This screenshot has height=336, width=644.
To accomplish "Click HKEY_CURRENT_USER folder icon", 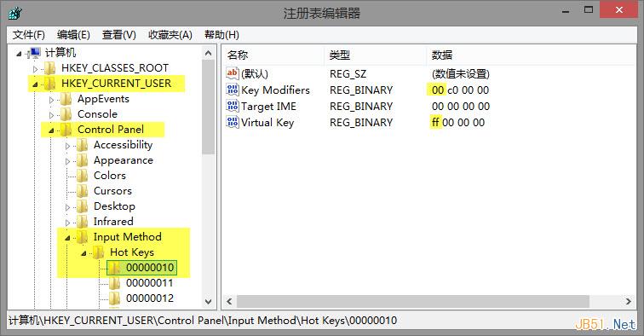I will point(50,84).
